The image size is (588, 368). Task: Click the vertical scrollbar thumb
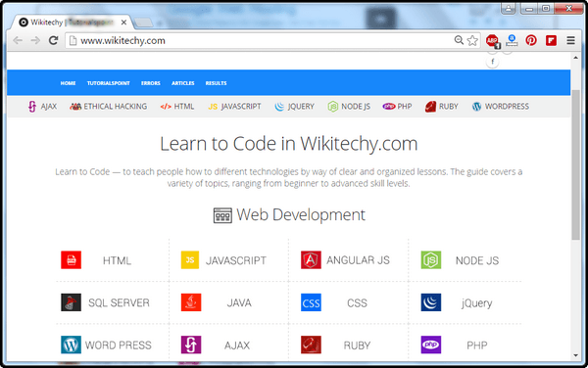[575, 164]
